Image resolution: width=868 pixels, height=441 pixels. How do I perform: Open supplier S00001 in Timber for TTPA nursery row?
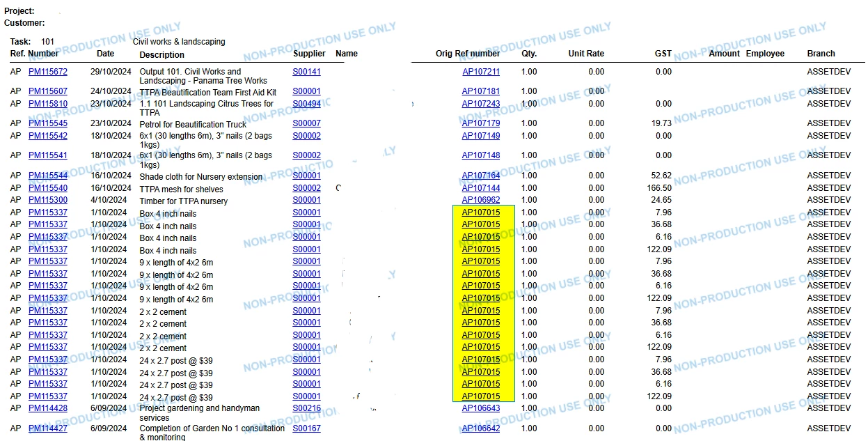307,200
